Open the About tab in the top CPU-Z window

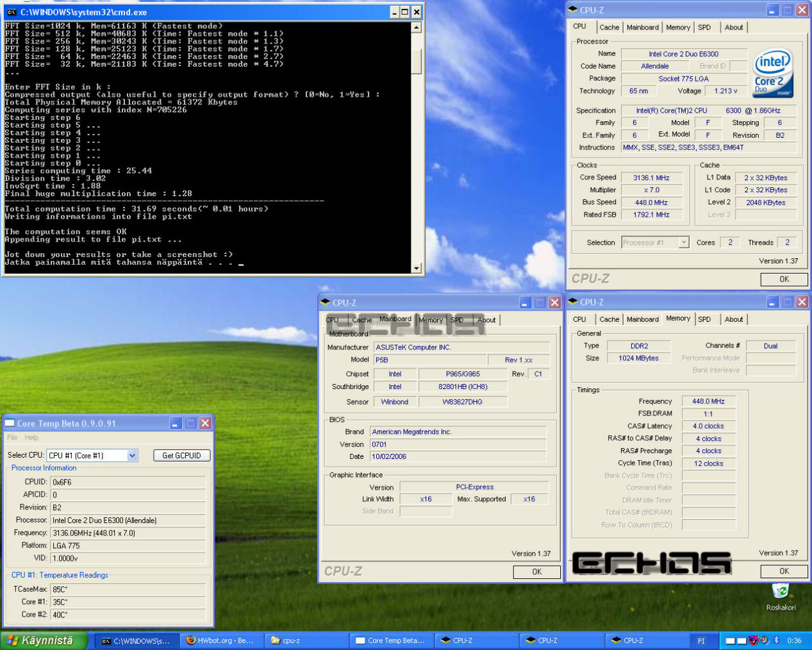[x=733, y=28]
